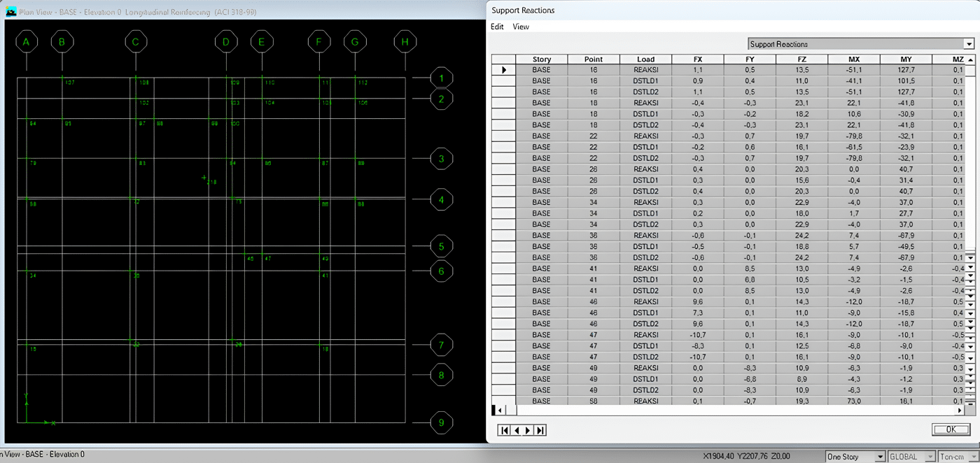
Task: Open the View menu
Action: click(x=521, y=27)
